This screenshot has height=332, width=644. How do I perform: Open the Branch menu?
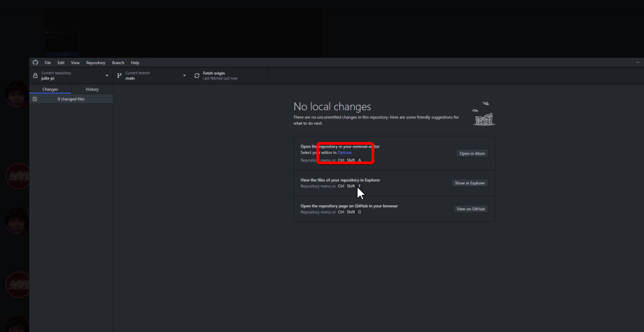point(118,63)
